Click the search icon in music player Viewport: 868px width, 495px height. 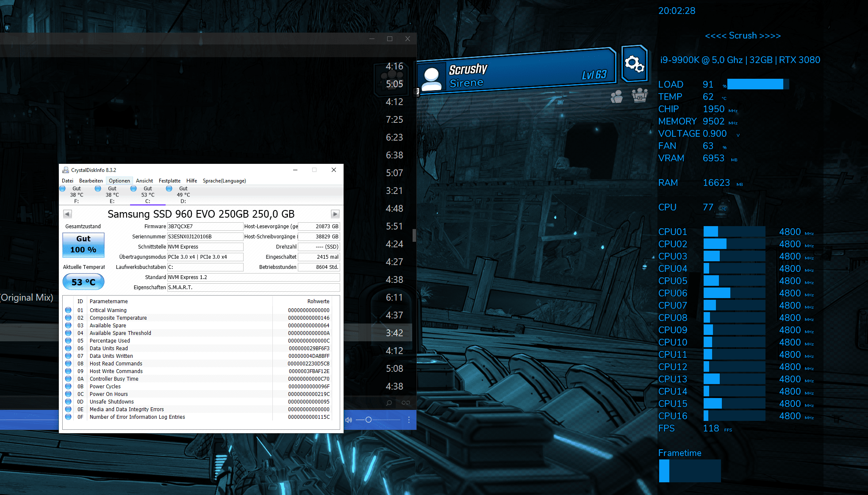(389, 403)
